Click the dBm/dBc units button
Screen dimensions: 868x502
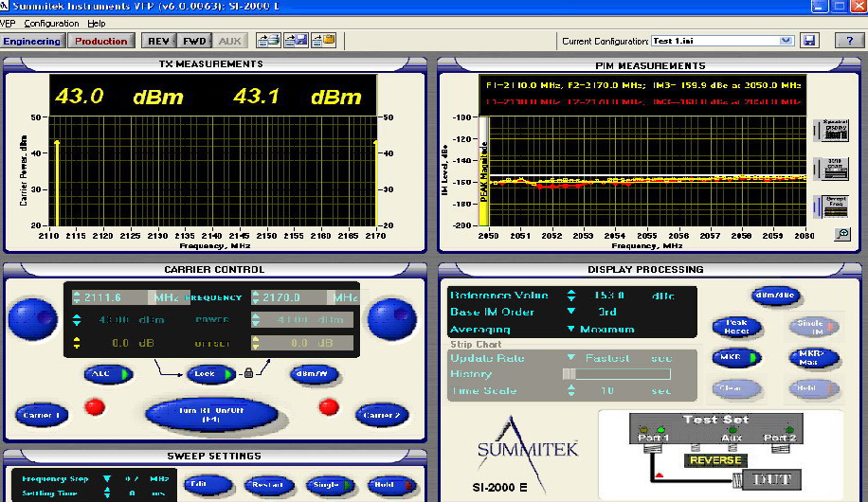tap(776, 296)
